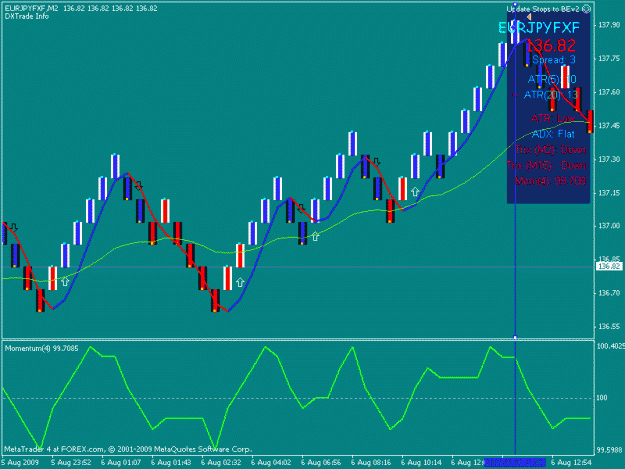Click the 'Update Stops to BEv2' expert label
The height and width of the screenshot is (469, 625).
click(544, 9)
